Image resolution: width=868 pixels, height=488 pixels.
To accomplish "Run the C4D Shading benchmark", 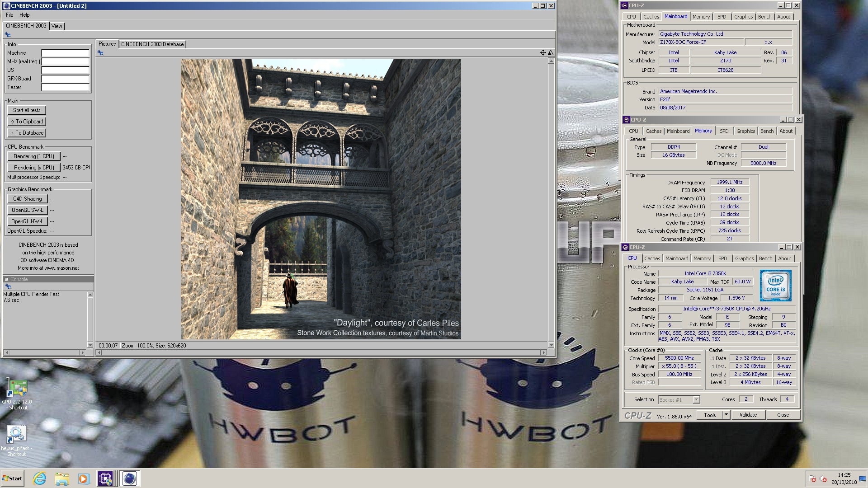I will [x=27, y=199].
